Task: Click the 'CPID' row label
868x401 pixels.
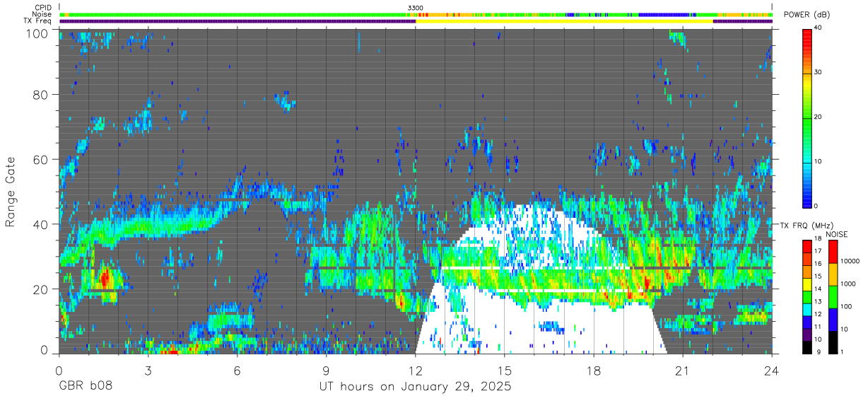Action: click(42, 8)
